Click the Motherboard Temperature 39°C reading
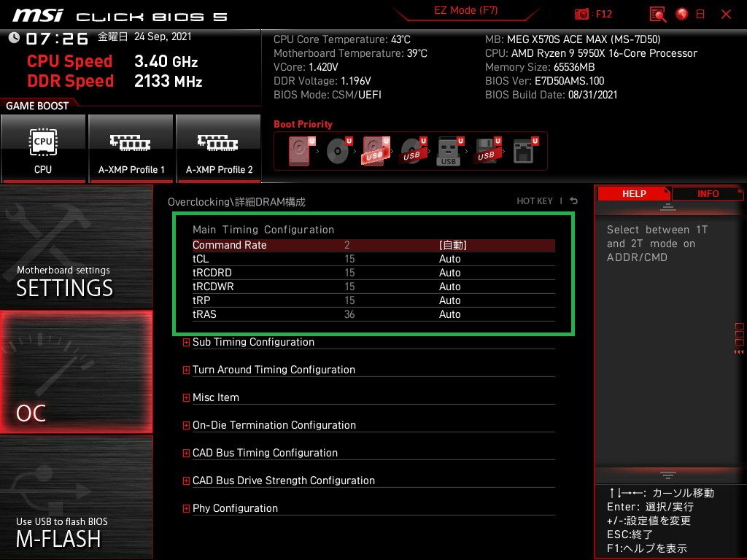 (350, 53)
